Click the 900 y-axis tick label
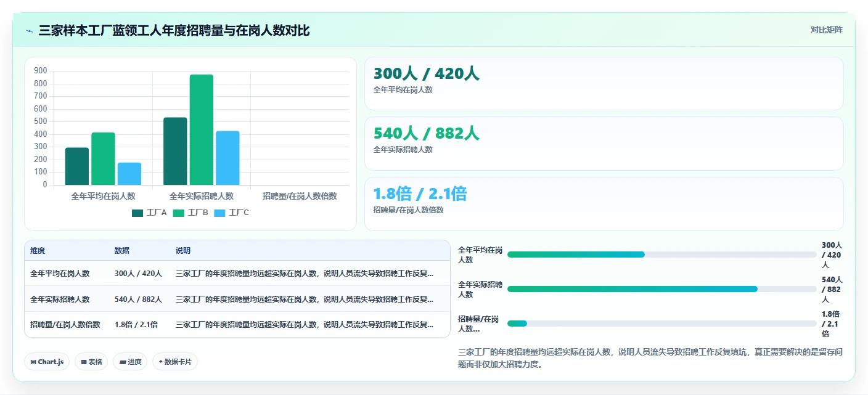The width and height of the screenshot is (868, 395). (41, 71)
